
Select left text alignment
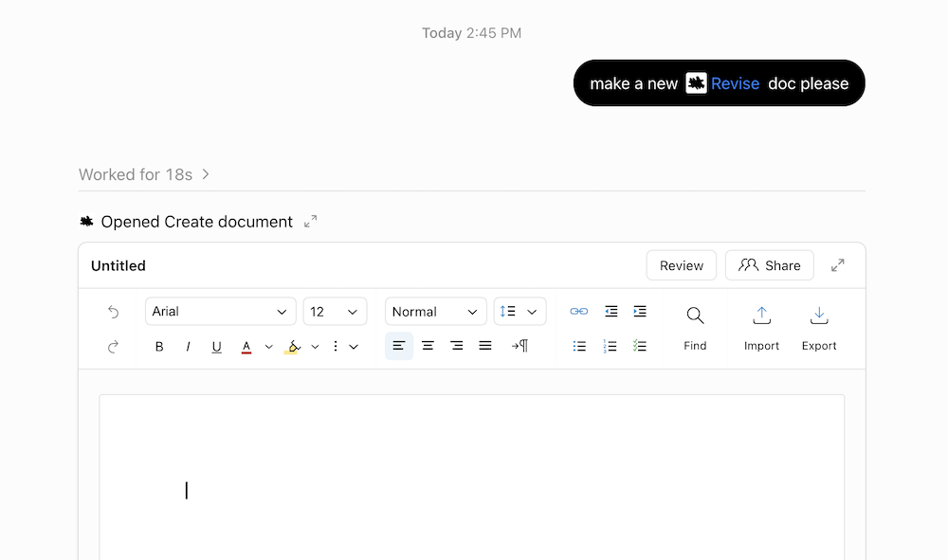(x=399, y=346)
